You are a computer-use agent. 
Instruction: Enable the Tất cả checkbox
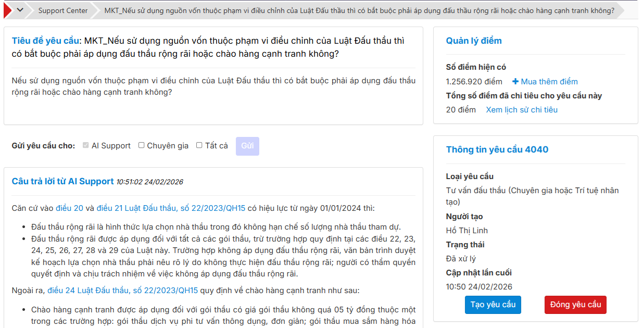[x=199, y=146]
